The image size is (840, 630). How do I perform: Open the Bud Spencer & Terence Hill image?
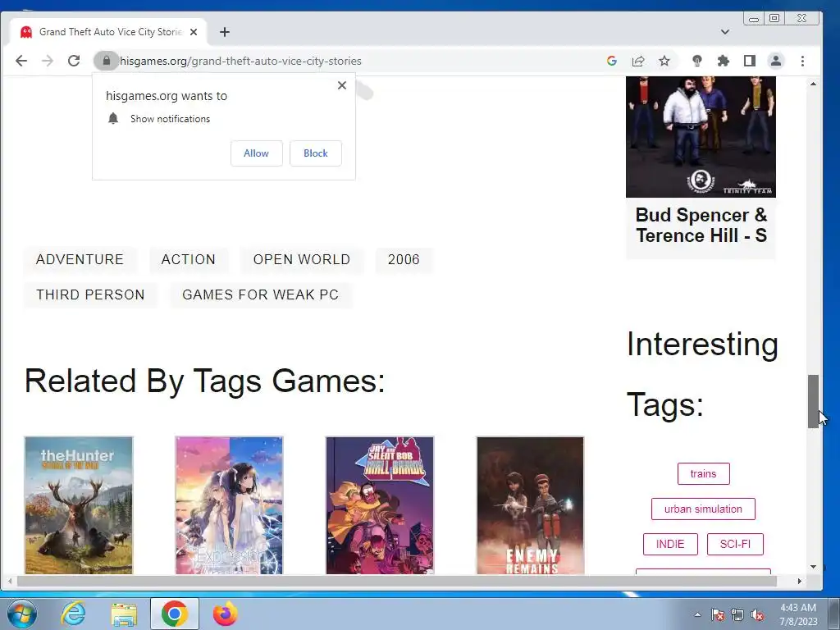(701, 137)
